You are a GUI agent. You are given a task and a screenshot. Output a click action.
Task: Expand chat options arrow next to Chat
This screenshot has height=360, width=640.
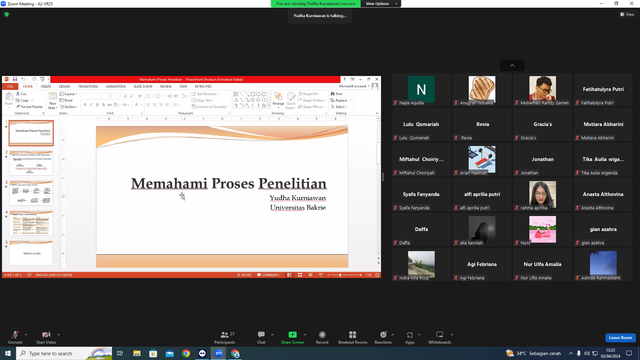click(272, 335)
